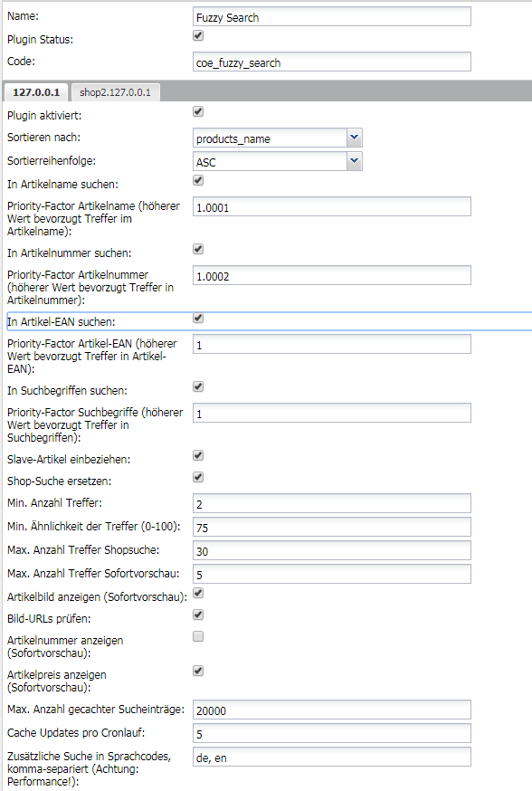Toggle In Artikelname suchen checkbox
532x791 pixels.
pyautogui.click(x=198, y=181)
